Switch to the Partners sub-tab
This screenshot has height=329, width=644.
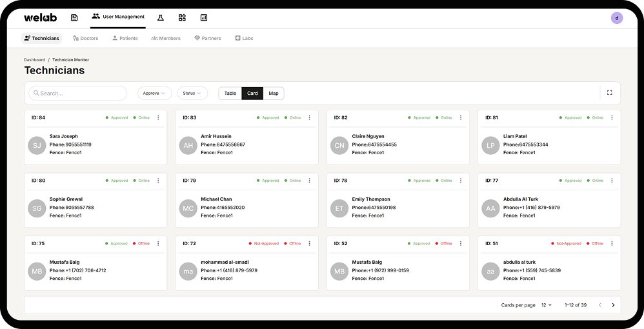tap(208, 38)
